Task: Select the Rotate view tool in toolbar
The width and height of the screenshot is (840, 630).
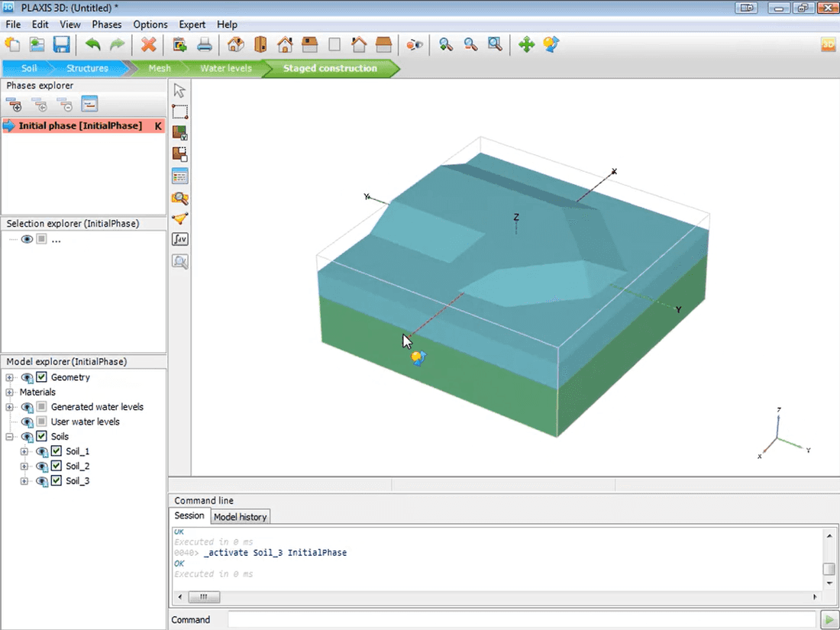Action: click(551, 44)
